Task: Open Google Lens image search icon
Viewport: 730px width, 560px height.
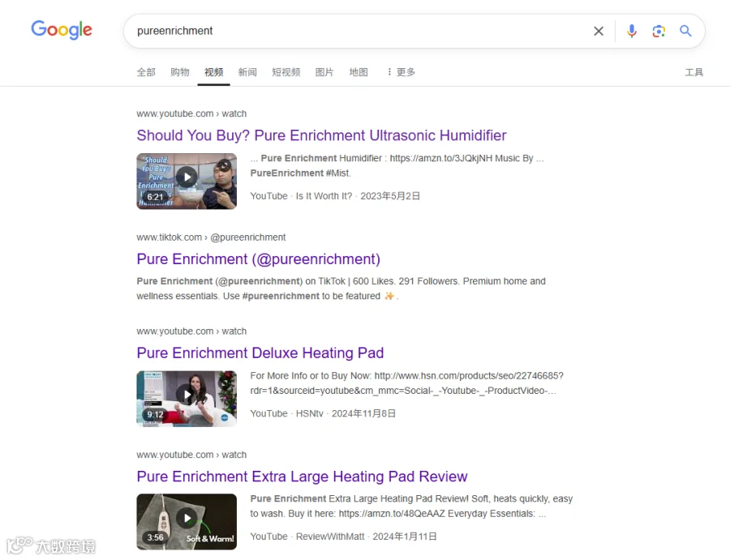Action: point(659,31)
